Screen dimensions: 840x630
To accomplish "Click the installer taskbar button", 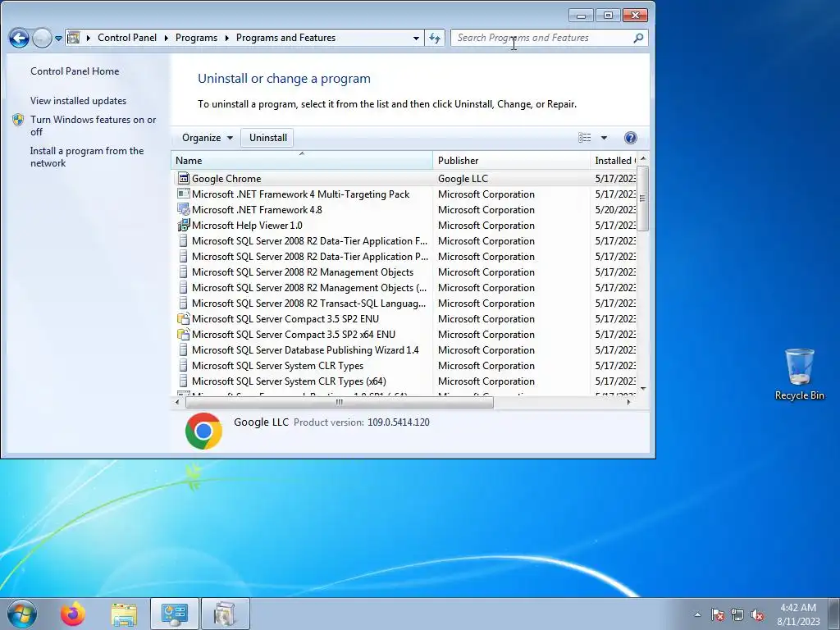I will (x=225, y=614).
